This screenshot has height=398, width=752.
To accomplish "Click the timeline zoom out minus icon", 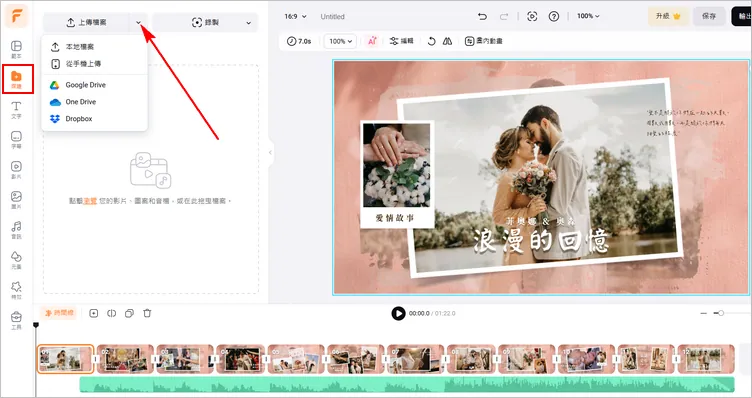I will pyautogui.click(x=704, y=313).
